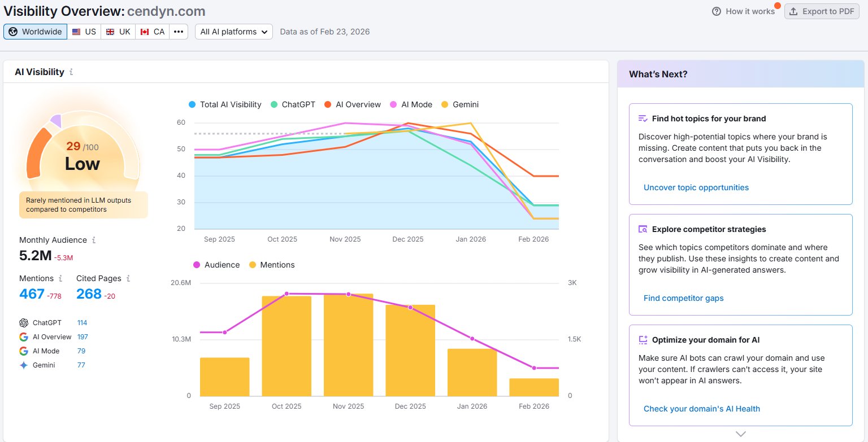Expand What's Next panel with bottom chevron
Screen dimensions: 868x442
(x=741, y=434)
